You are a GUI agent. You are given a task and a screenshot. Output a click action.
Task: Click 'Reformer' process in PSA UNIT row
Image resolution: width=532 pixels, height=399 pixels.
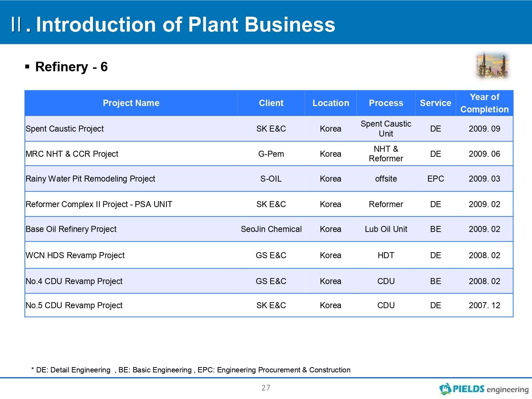[x=386, y=204]
